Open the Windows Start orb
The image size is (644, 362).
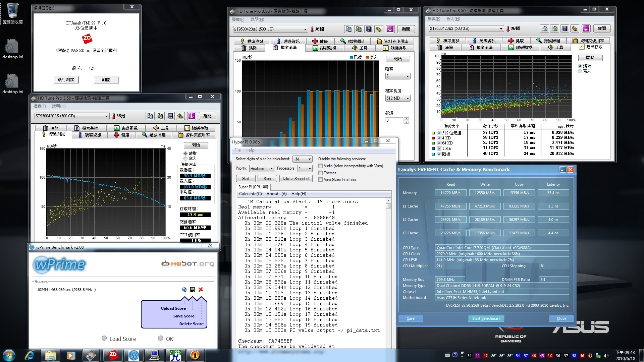[9, 355]
